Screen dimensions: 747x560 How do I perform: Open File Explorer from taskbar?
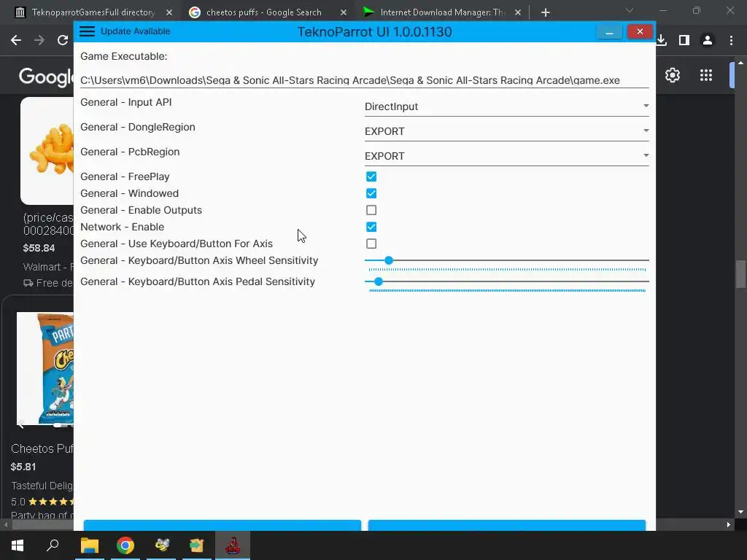[x=89, y=545]
